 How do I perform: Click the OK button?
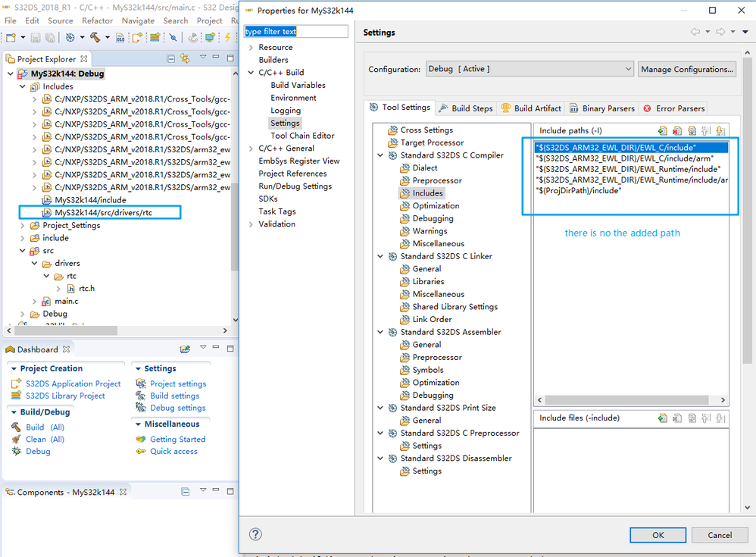[x=658, y=535]
